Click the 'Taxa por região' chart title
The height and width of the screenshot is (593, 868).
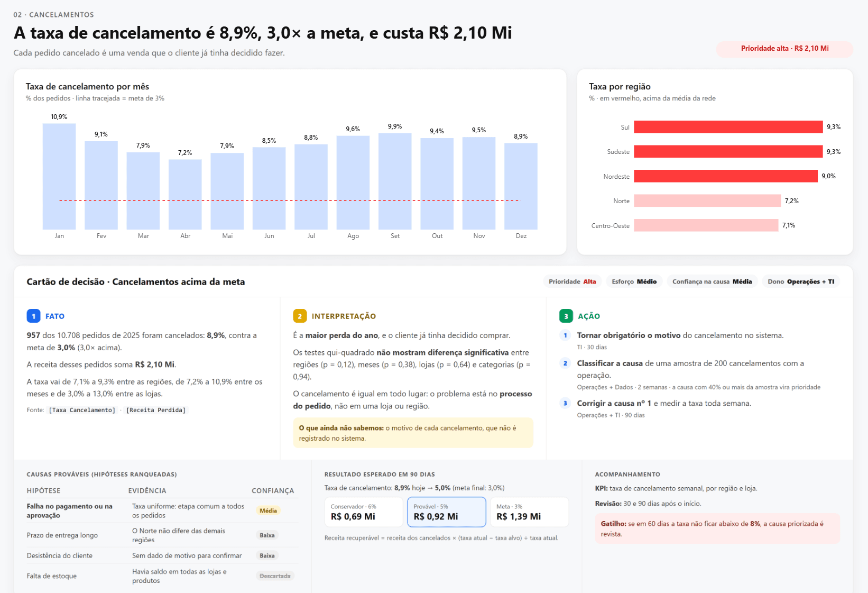(620, 87)
